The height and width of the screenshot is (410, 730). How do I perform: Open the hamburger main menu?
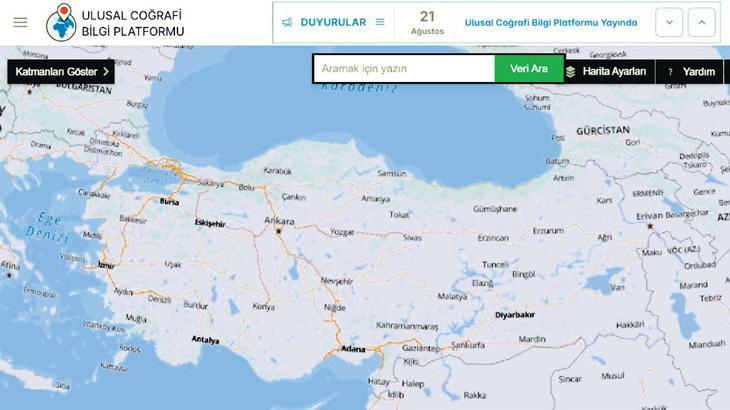click(x=20, y=22)
